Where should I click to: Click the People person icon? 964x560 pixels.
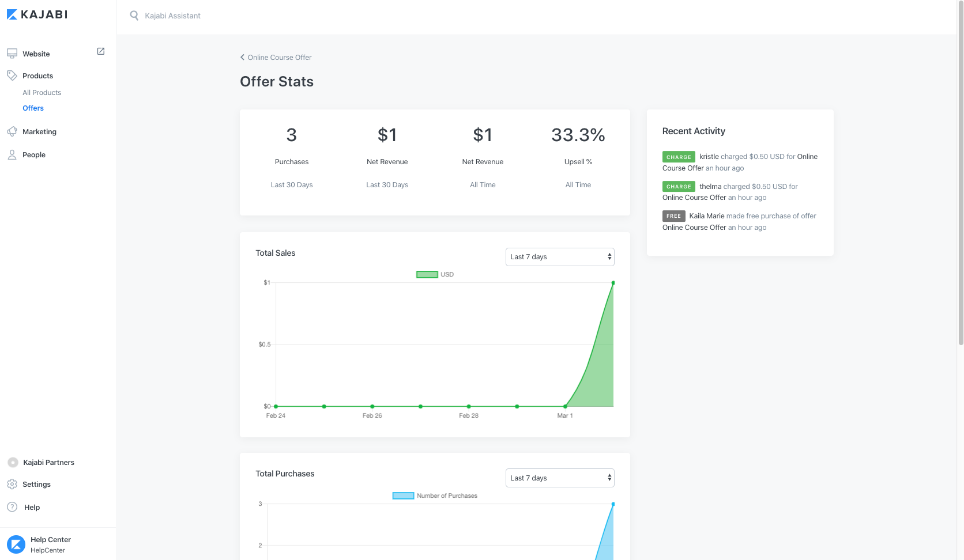click(x=12, y=154)
